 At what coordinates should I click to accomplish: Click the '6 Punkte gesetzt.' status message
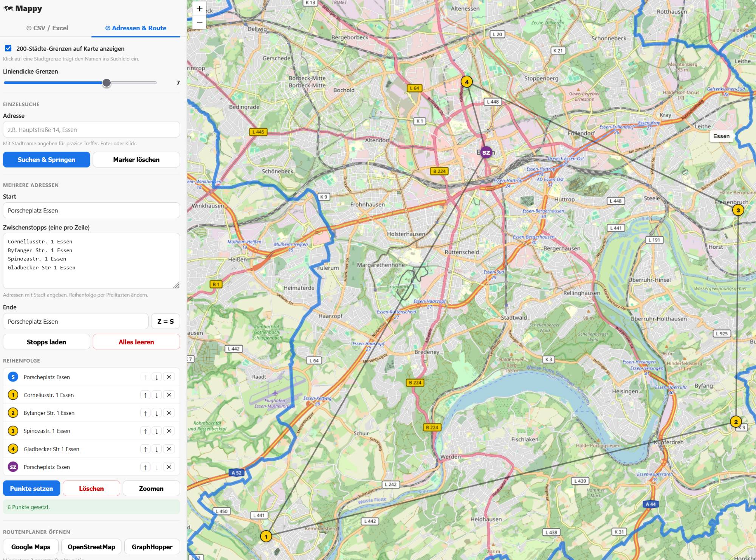pos(91,507)
